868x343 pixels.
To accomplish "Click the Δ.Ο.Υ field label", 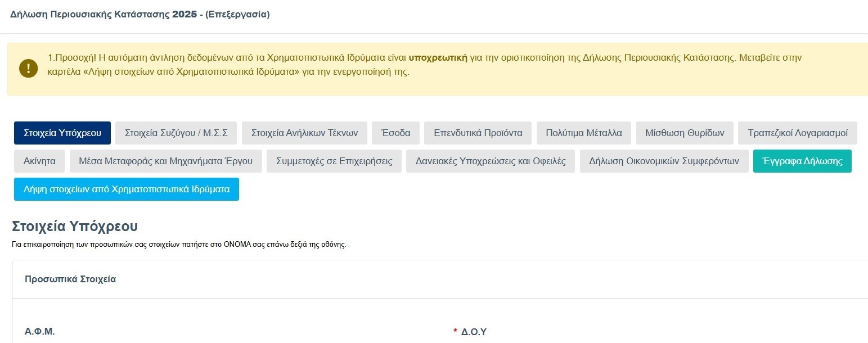I will pos(473,332).
